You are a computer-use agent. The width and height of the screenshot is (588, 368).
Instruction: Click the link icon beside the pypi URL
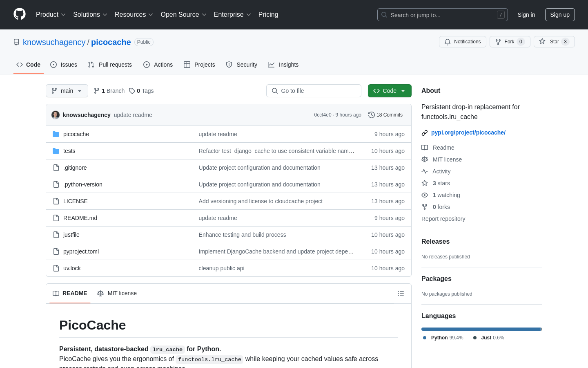[x=425, y=133]
